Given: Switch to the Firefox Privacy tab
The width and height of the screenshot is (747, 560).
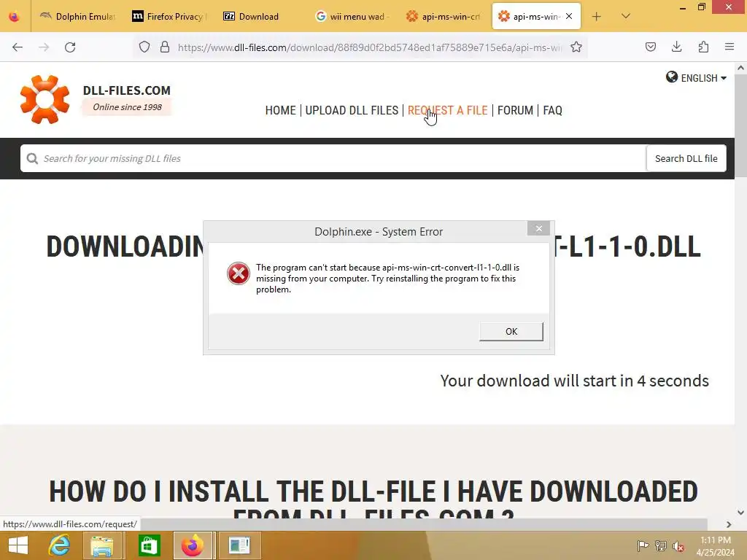Looking at the screenshot, I should [x=169, y=16].
